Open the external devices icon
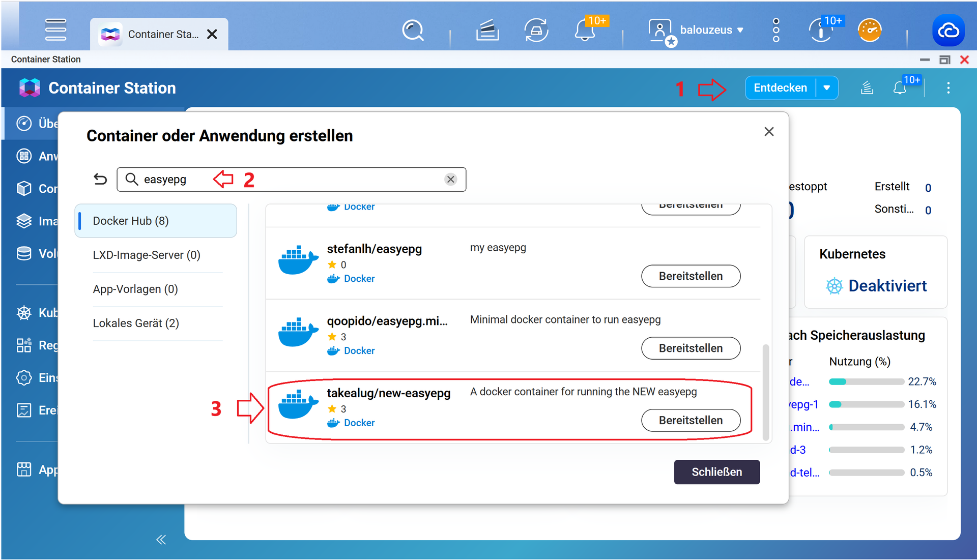 point(536,30)
